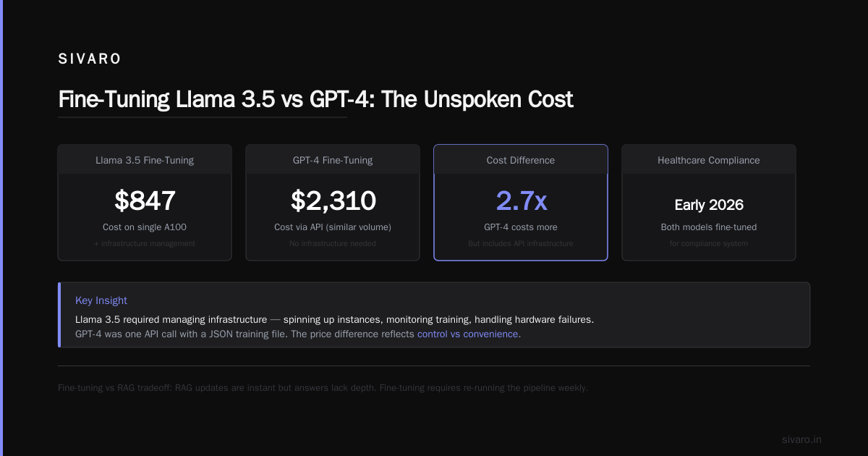Click the $847 cost figure

pyautogui.click(x=145, y=200)
